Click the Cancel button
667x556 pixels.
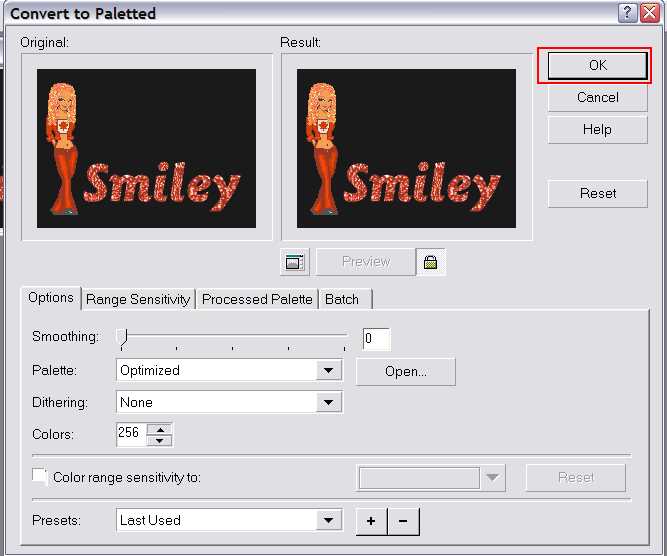click(597, 98)
